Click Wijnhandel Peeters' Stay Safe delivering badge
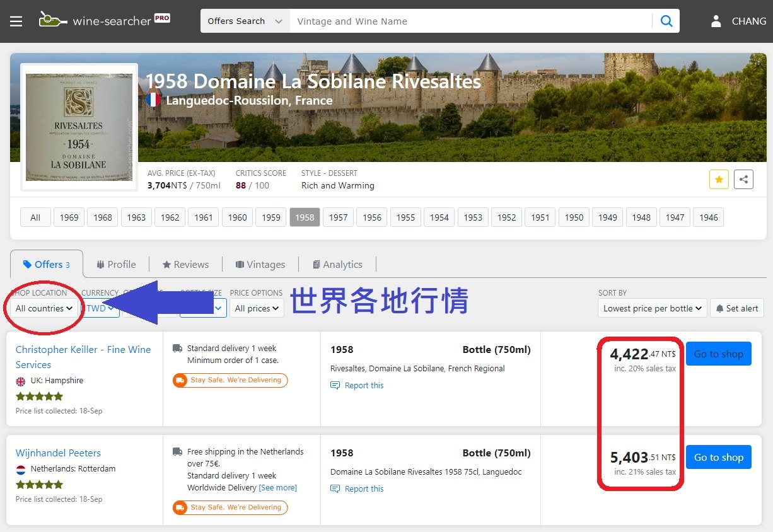The width and height of the screenshot is (773, 532). coord(230,507)
